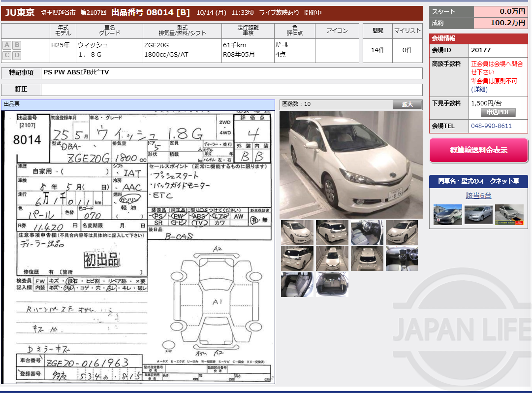Select the "A" image view button
Image resolution: width=532 pixels, height=393 pixels.
(x=6, y=45)
